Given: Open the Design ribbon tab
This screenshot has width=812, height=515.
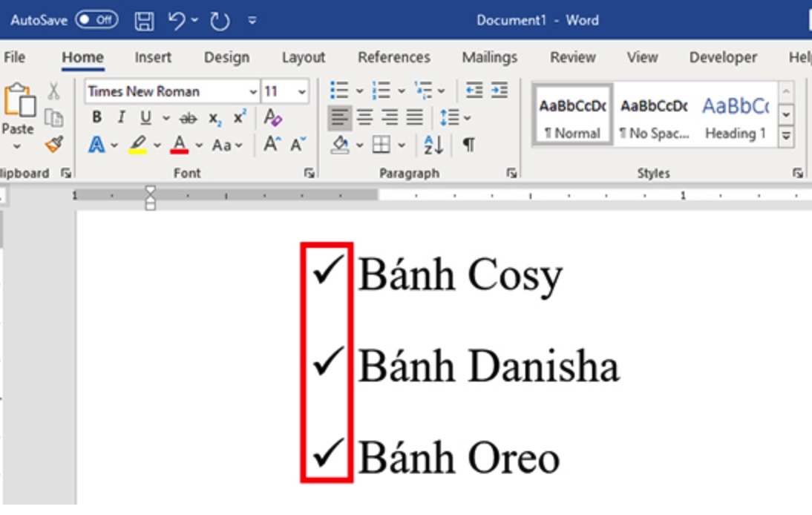Looking at the screenshot, I should point(227,57).
